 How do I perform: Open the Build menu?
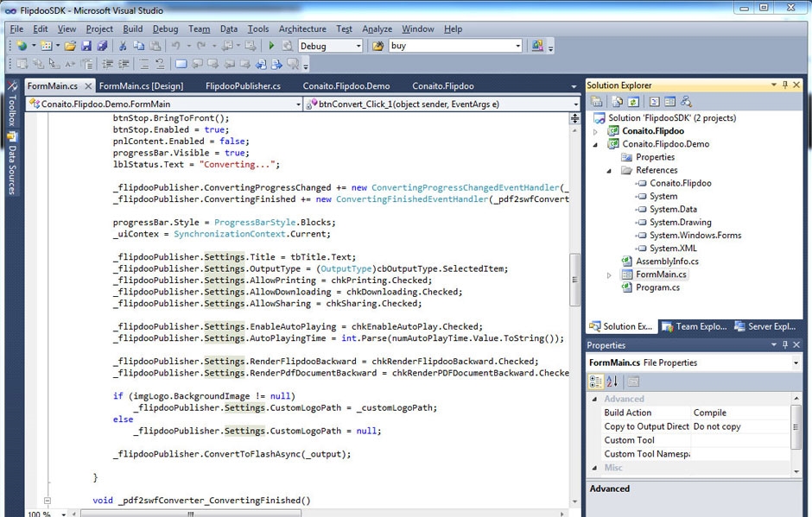pos(132,29)
